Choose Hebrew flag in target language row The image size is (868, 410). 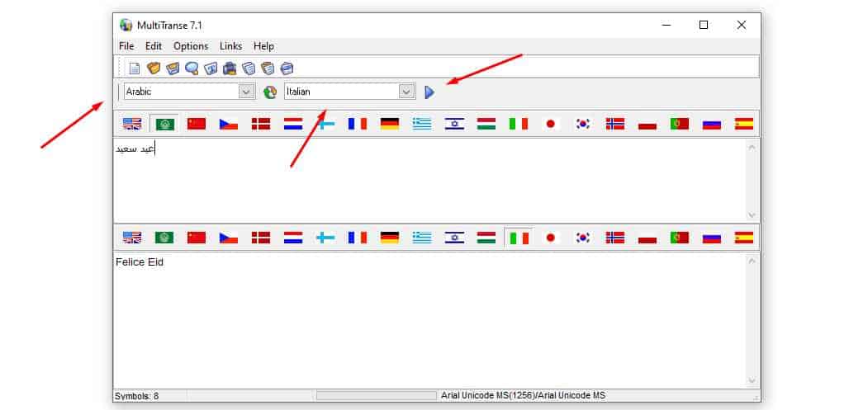tap(454, 238)
